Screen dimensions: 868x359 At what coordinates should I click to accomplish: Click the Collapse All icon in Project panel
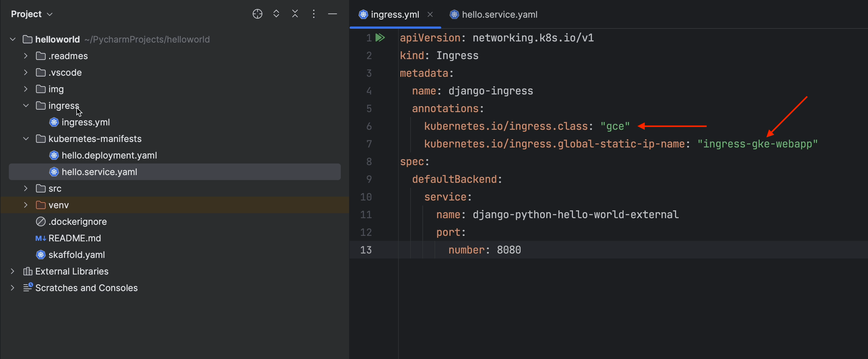(295, 14)
